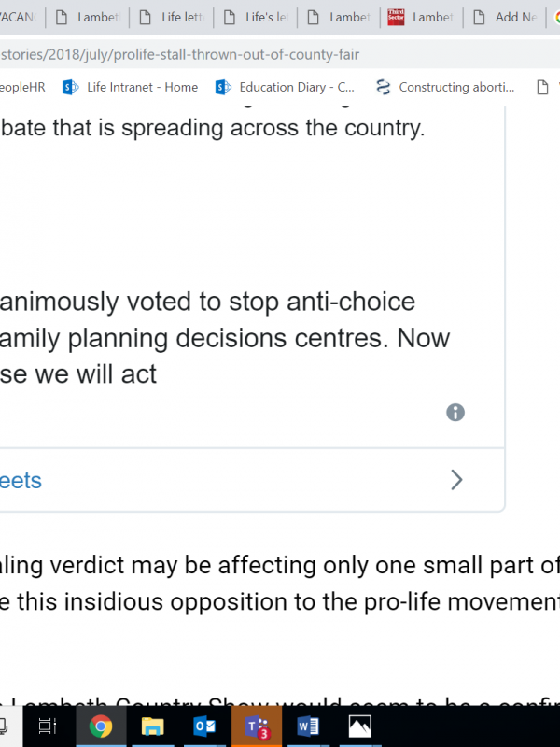560x747 pixels.
Task: Click the tweet info icon
Action: click(x=455, y=413)
